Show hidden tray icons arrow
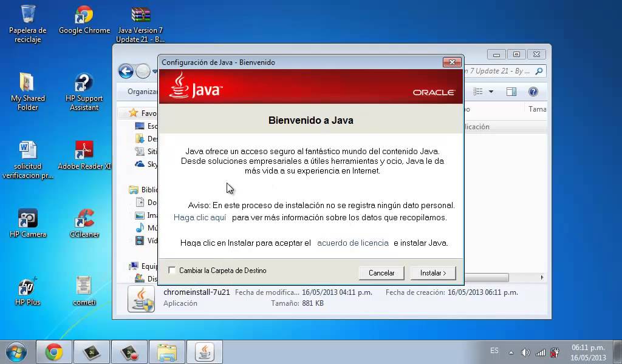622x364 pixels. click(x=511, y=352)
